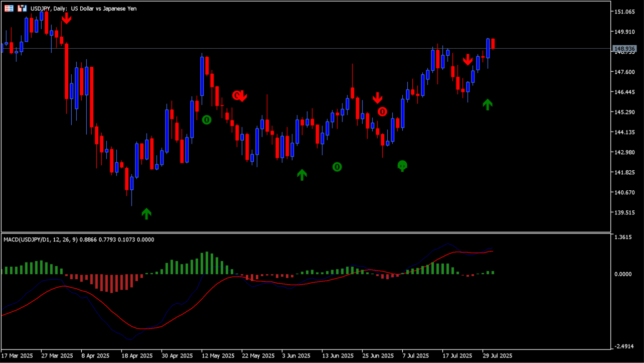Screen dimensions: 644x363
Task: Select the green zero circle near 13 Jun 2025
Action: click(337, 167)
